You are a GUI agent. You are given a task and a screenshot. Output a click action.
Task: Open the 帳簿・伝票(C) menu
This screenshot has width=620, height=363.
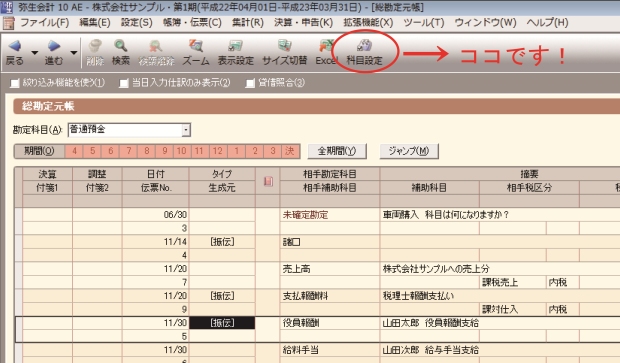(x=192, y=23)
